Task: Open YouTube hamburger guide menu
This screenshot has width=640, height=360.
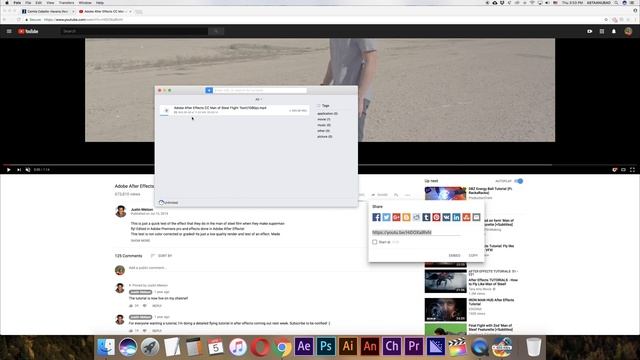Action: coord(9,31)
